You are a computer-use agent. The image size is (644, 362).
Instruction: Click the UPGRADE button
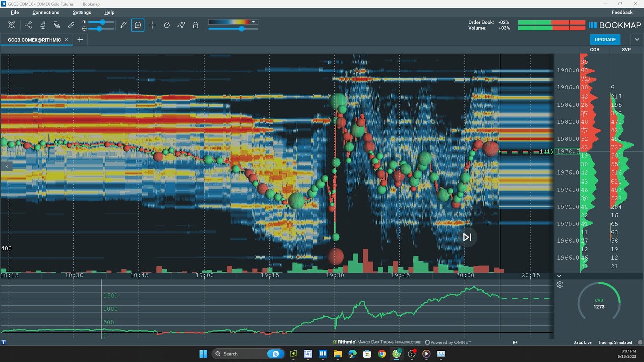pyautogui.click(x=605, y=40)
